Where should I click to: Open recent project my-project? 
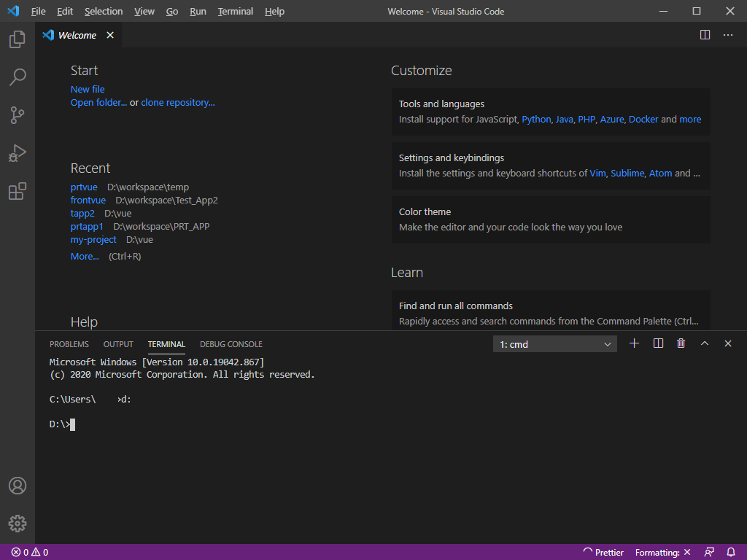93,239
